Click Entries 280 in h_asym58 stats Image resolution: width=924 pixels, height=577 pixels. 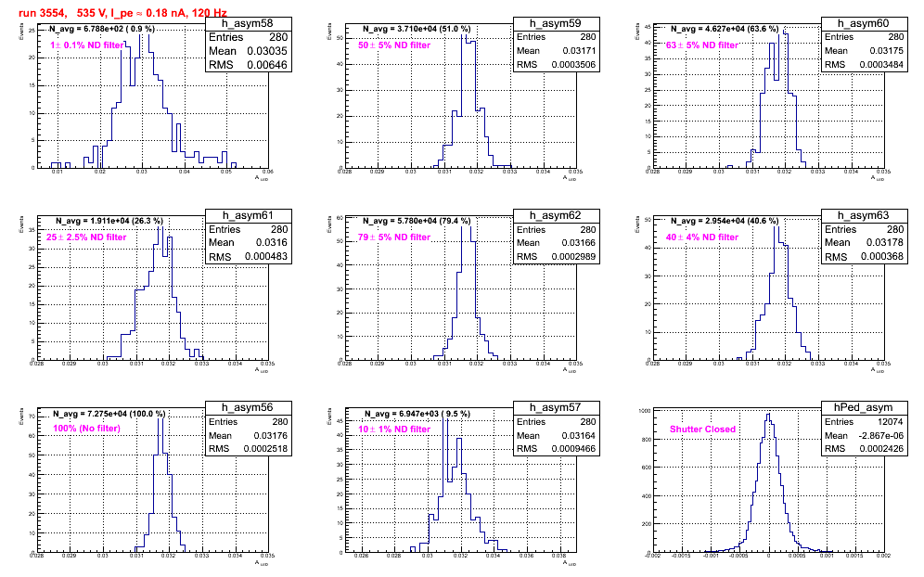pos(248,37)
